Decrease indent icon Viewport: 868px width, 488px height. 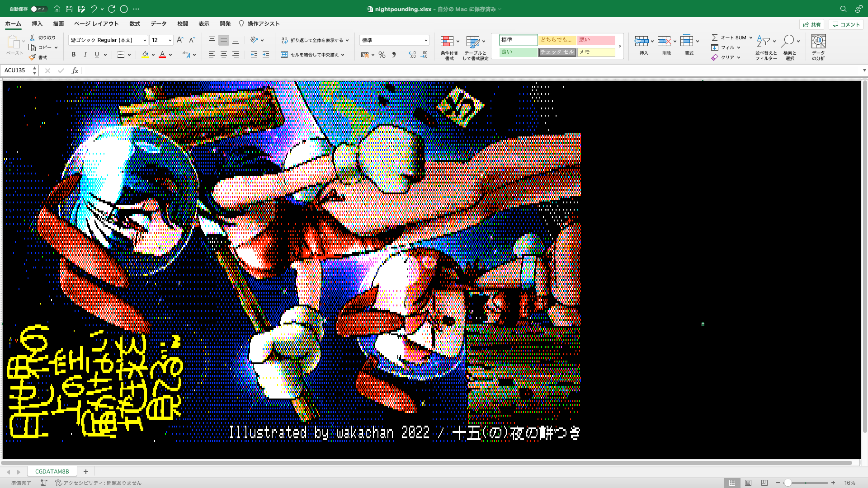[x=254, y=55]
